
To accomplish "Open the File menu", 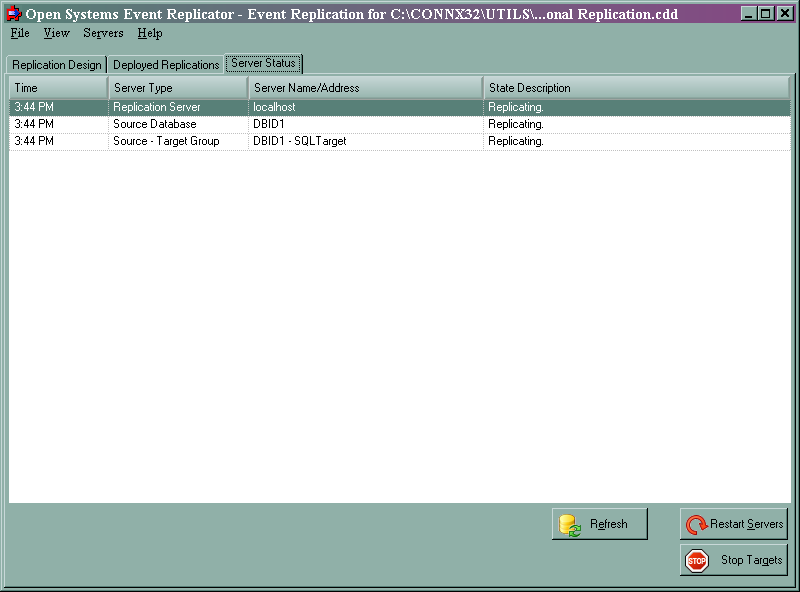I will coord(19,33).
